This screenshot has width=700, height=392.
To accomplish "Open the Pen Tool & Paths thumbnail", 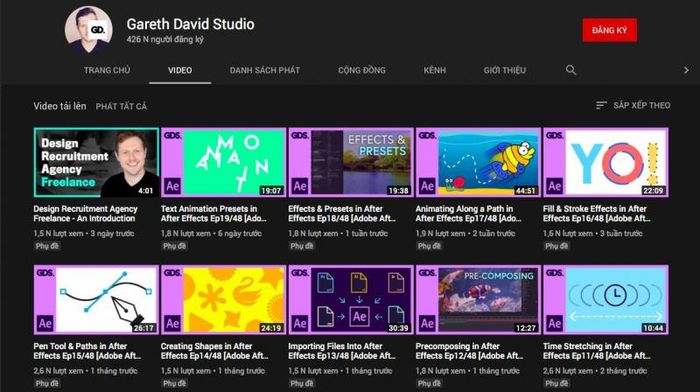I will click(x=96, y=300).
